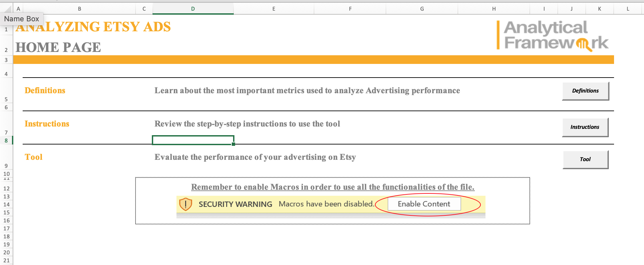Select row 21 header
The width and height of the screenshot is (644, 265).
tap(6, 260)
